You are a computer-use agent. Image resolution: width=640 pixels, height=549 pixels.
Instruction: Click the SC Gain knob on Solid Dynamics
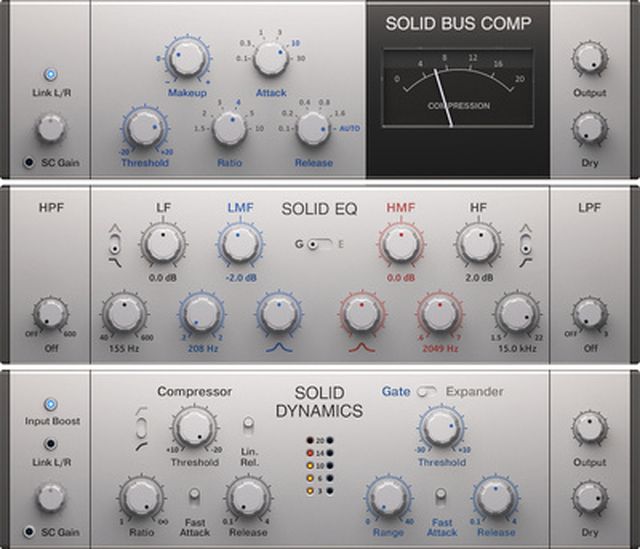click(51, 497)
